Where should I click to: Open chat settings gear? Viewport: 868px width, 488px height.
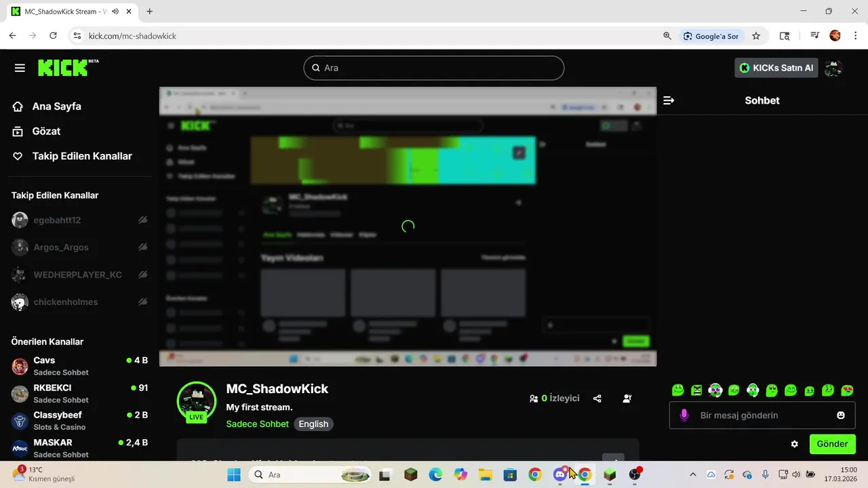pos(794,444)
